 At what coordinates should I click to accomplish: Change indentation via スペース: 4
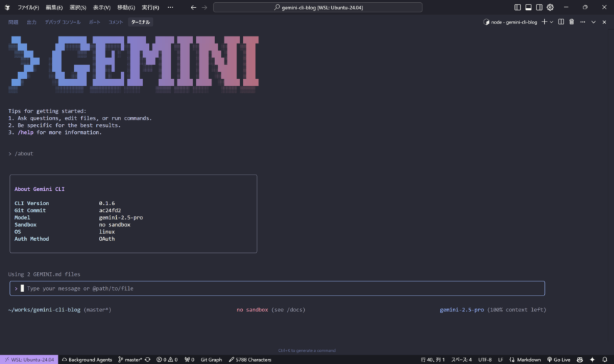462,360
